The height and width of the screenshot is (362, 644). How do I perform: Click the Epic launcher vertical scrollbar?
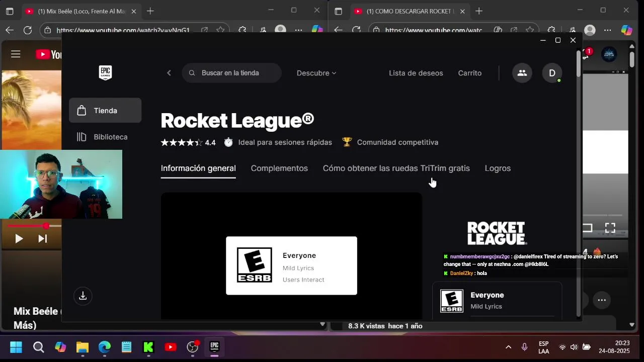[x=579, y=64]
